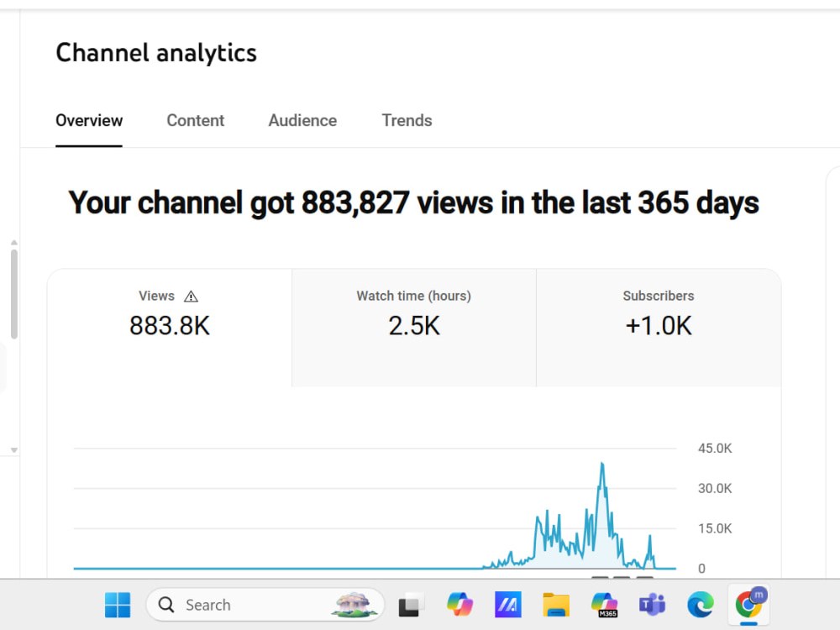Select the Views metric card
Screen dimensions: 840x630
[170, 328]
